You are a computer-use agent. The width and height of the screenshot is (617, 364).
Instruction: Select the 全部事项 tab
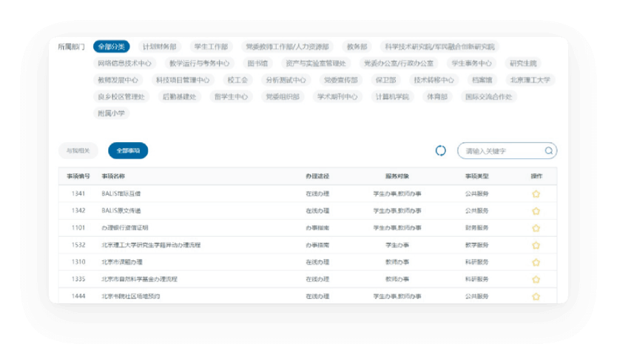point(128,151)
